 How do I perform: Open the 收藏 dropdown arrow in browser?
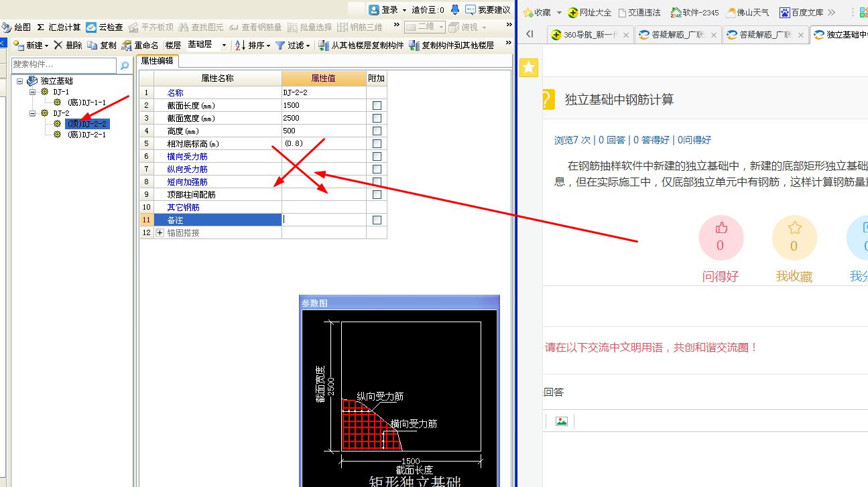point(558,12)
